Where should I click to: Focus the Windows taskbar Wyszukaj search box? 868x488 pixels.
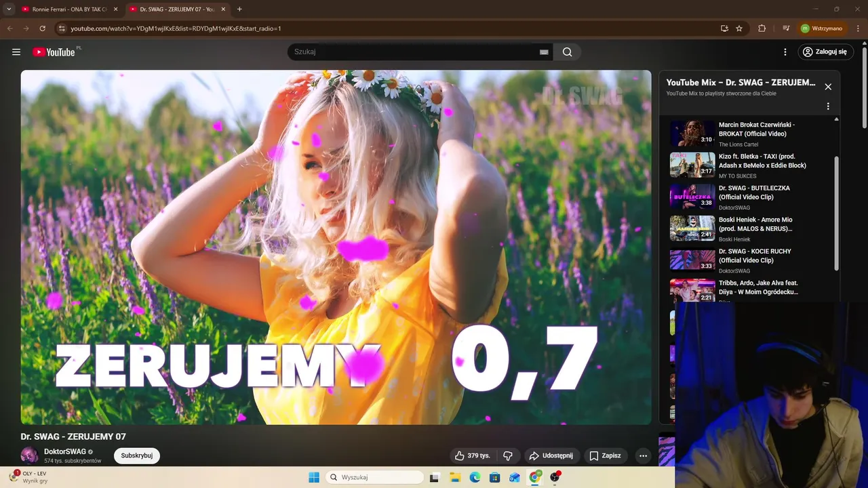[x=374, y=477]
